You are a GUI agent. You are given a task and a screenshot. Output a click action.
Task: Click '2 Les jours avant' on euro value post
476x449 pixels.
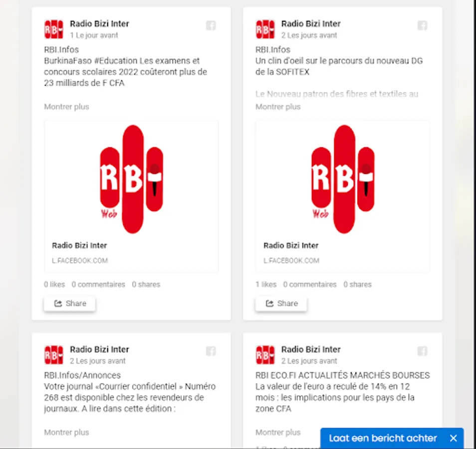coord(309,361)
